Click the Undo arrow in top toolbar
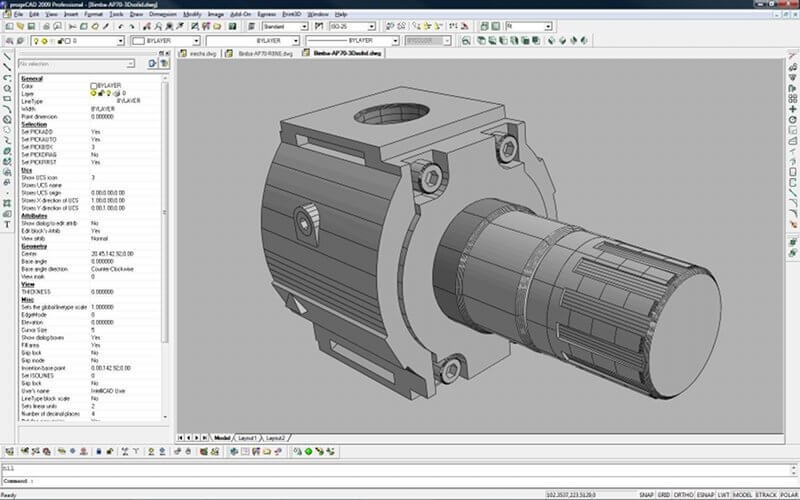Image resolution: width=800 pixels, height=500 pixels. pos(120,27)
